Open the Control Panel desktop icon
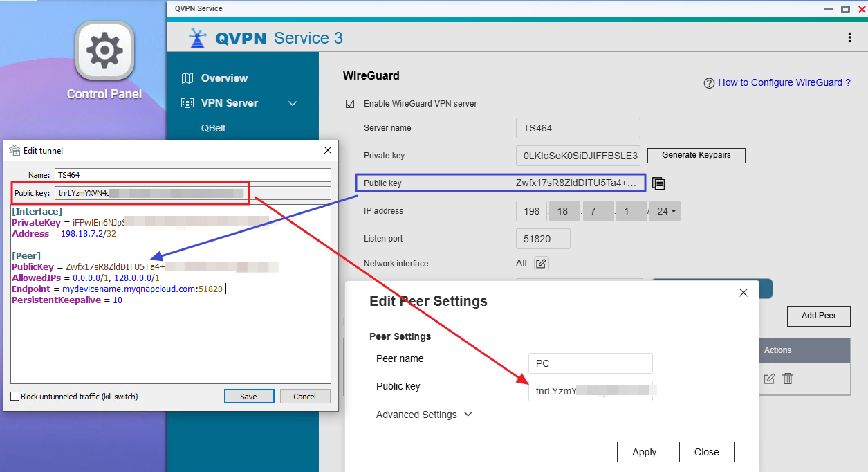Viewport: 868px width, 472px height. [x=104, y=51]
